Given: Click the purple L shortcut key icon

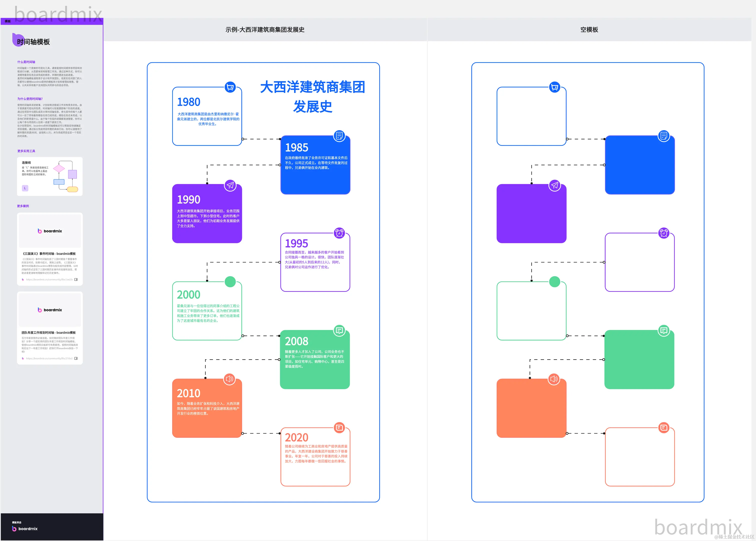Looking at the screenshot, I should (25, 188).
